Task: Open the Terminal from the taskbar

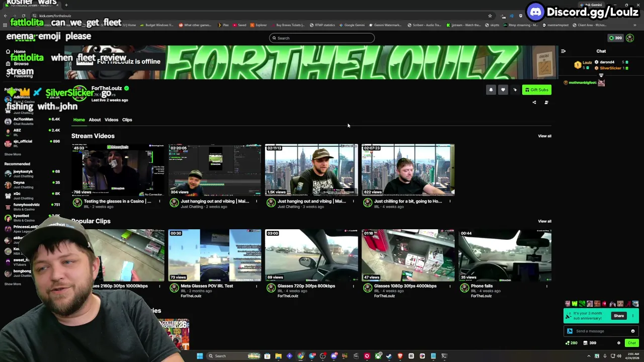Action: click(x=444, y=356)
